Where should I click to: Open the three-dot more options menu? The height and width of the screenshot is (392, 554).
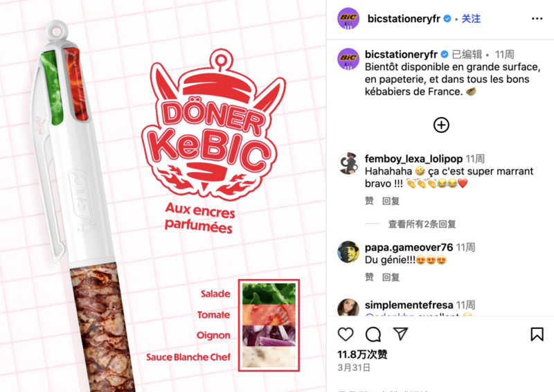coord(537,19)
